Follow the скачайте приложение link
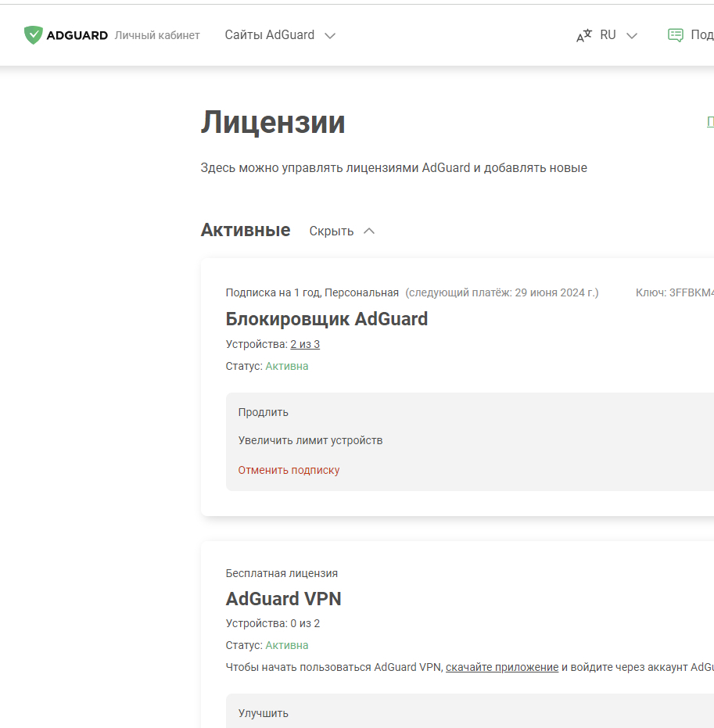Screen dimensions: 714x728 [x=502, y=667]
